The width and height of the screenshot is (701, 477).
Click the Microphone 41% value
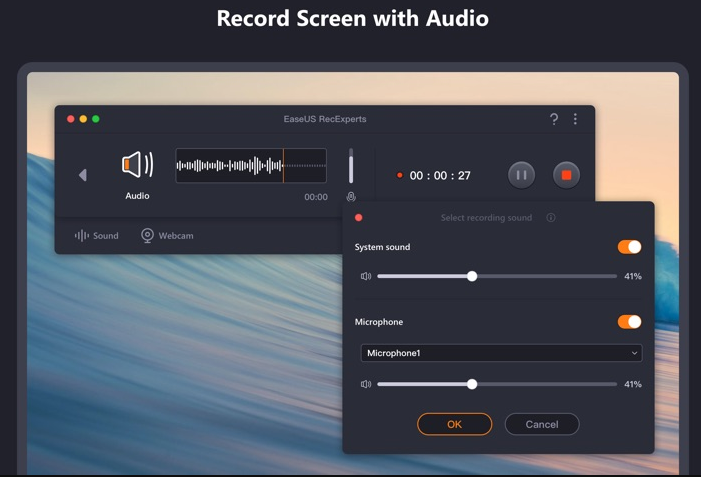[633, 384]
